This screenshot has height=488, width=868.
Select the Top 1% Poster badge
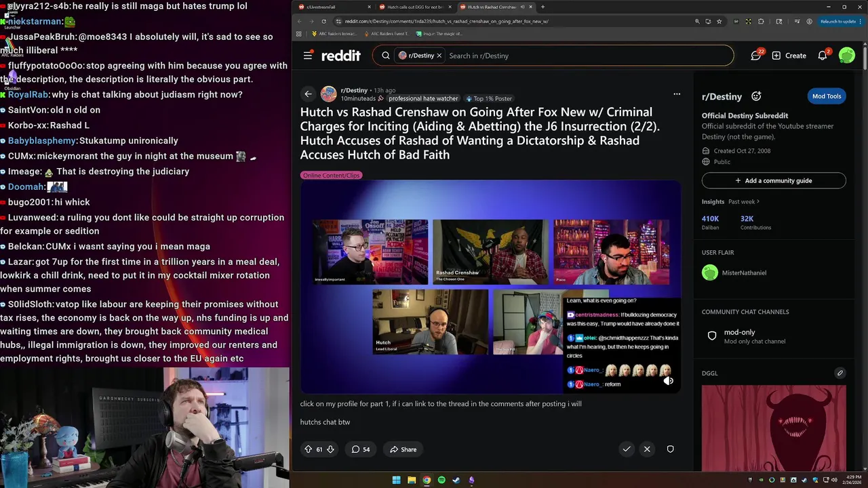(489, 98)
